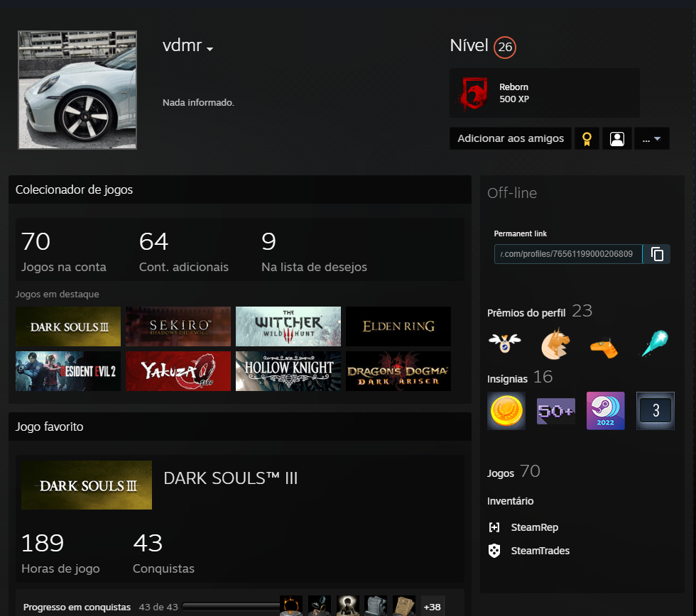696x616 pixels.
Task: Open Resident Evil 2 game tile
Action: tap(68, 371)
